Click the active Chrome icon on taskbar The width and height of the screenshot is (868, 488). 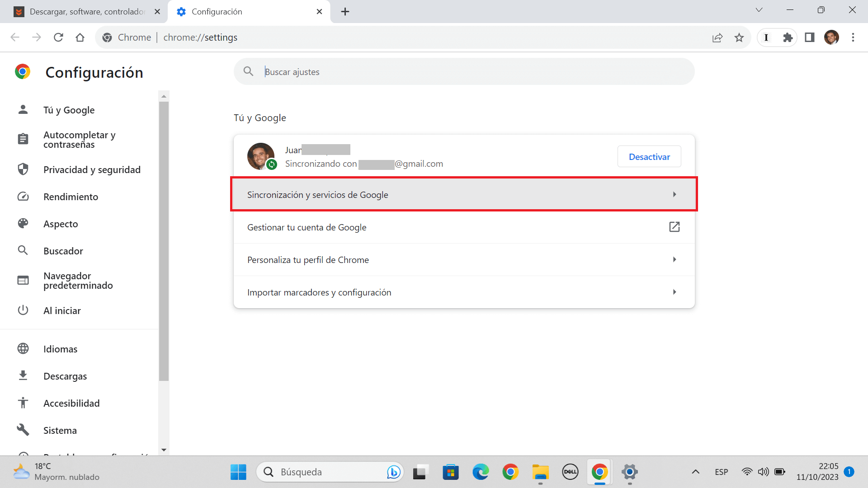tap(600, 472)
